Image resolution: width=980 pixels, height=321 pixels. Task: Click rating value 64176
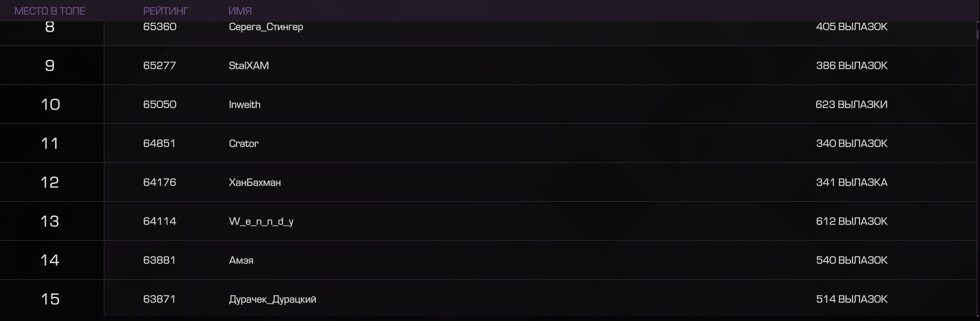(160, 182)
